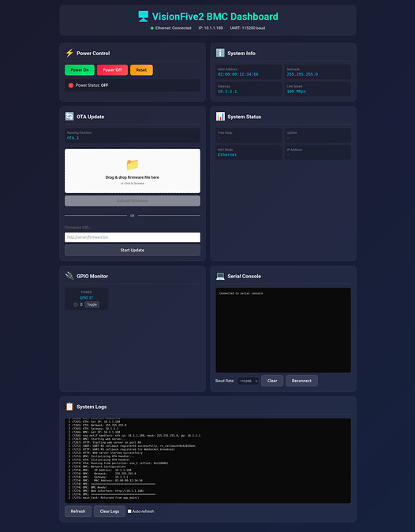Click the VisionFive2 BMC Dashboard title
This screenshot has width=415, height=532.
[x=215, y=17]
